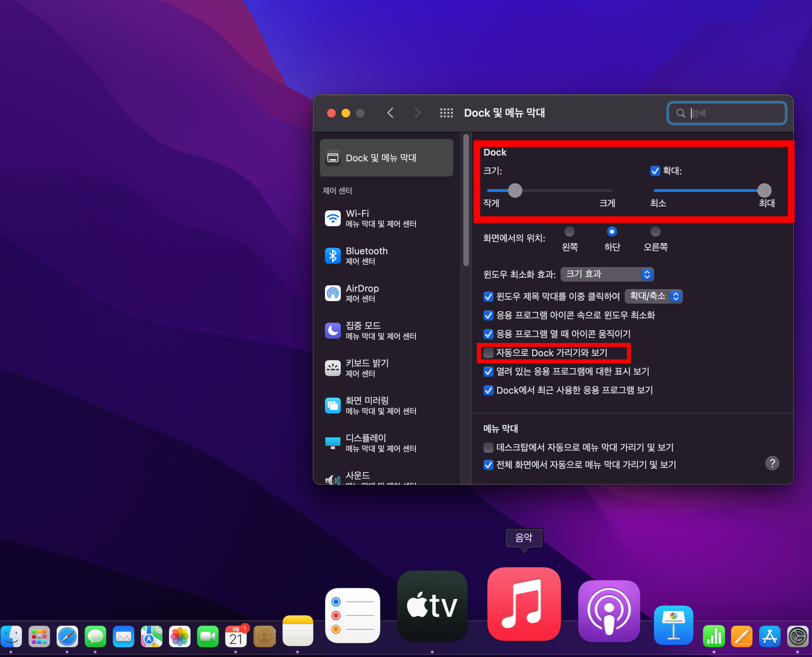Open 윈도우 최소화 효과 dropdown (크기 효과)
Screen dimensions: 812x657
(x=607, y=274)
